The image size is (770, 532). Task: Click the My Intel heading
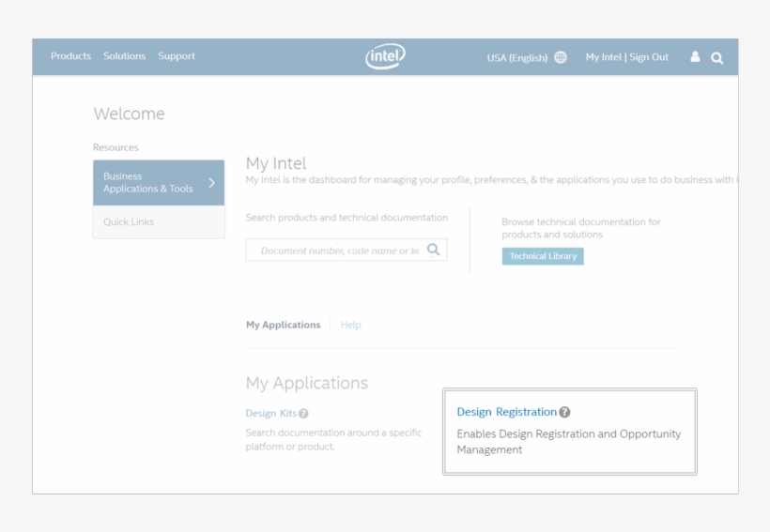[x=276, y=163]
